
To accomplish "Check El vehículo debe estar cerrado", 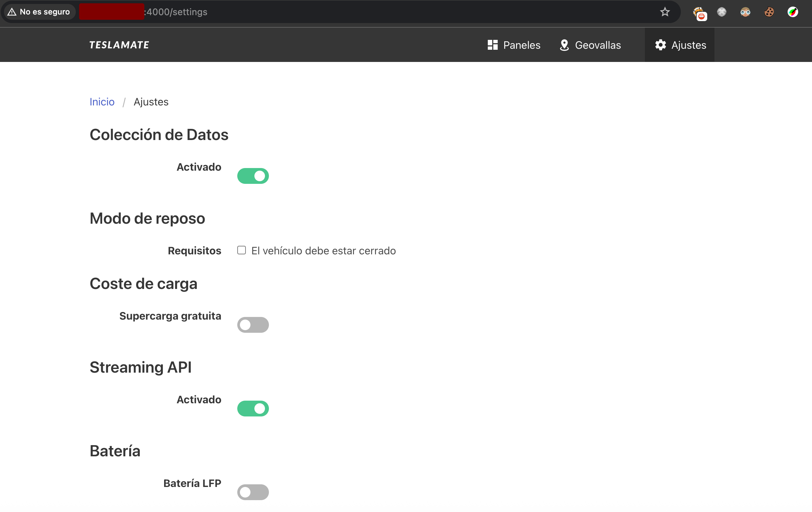I will tap(242, 250).
